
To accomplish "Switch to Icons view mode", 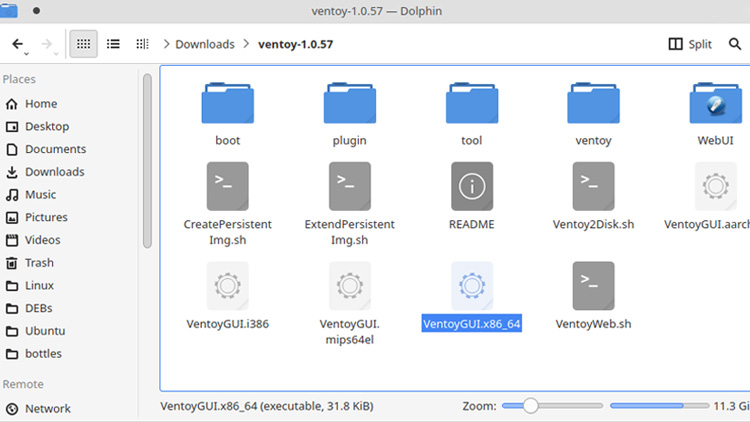I will (84, 44).
